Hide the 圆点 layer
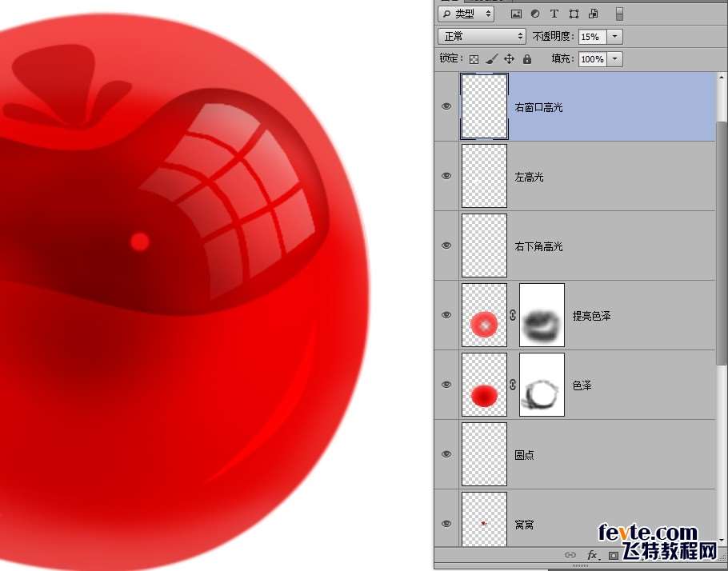This screenshot has width=728, height=571. 446,454
